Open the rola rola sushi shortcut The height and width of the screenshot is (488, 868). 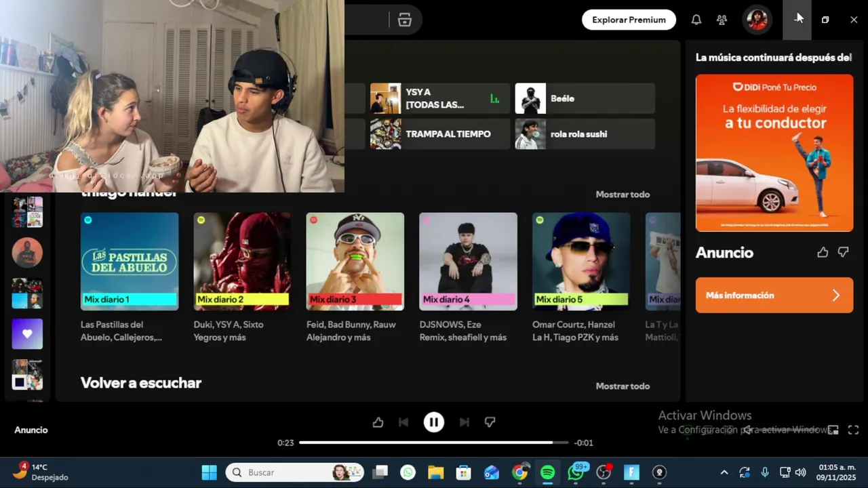pyautogui.click(x=585, y=134)
